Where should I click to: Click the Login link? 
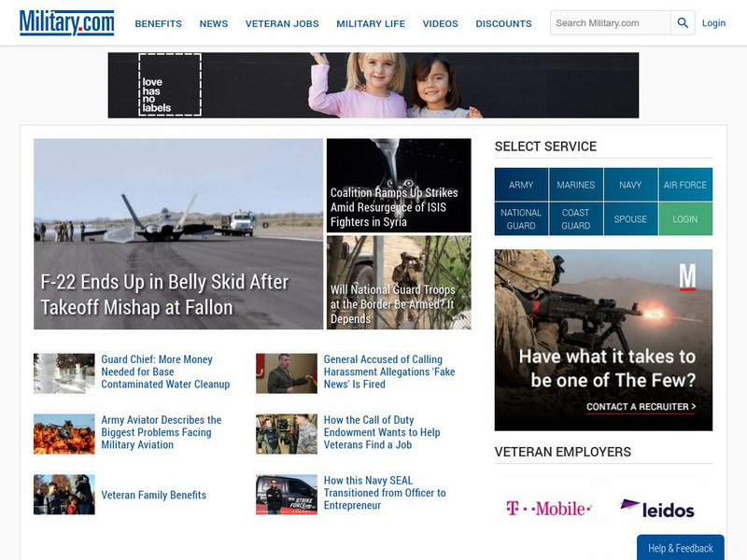(713, 23)
